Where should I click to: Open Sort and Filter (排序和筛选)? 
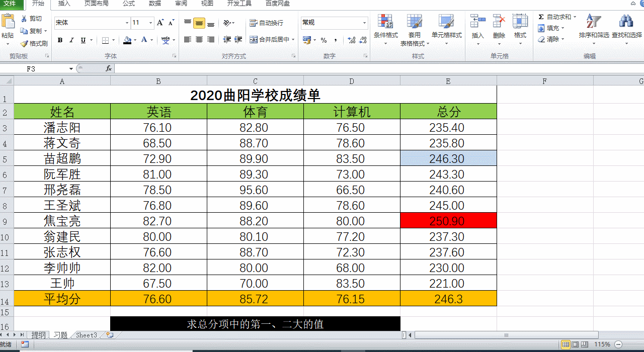pyautogui.click(x=594, y=30)
